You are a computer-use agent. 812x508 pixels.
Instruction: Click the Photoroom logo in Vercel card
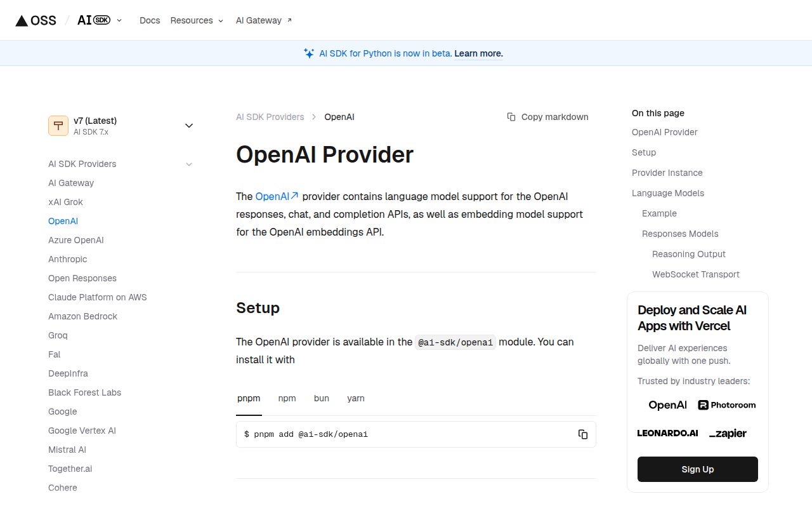(x=726, y=404)
